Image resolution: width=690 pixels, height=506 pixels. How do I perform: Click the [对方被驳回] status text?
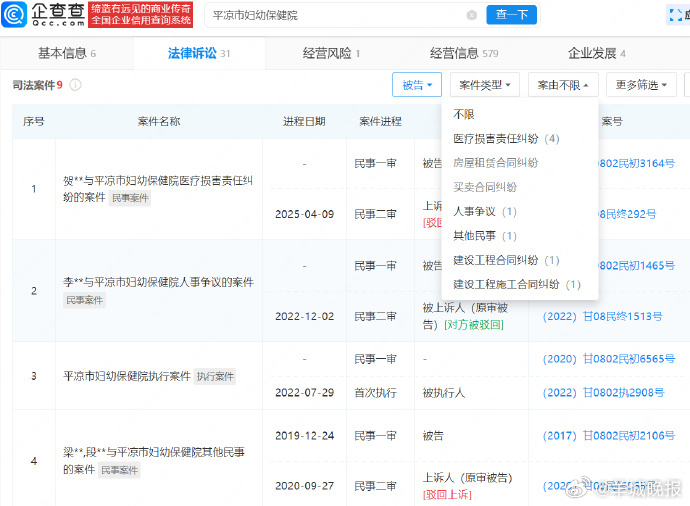[x=474, y=325]
